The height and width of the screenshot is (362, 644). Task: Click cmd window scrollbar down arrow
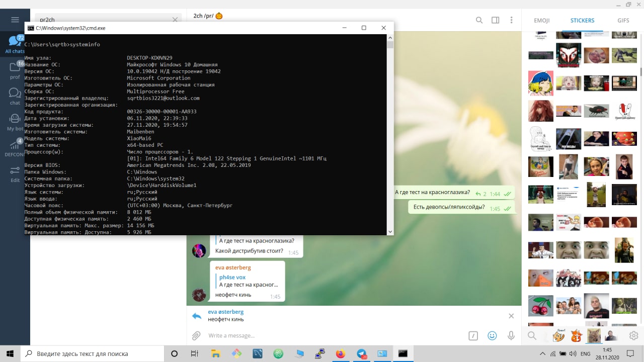click(390, 231)
